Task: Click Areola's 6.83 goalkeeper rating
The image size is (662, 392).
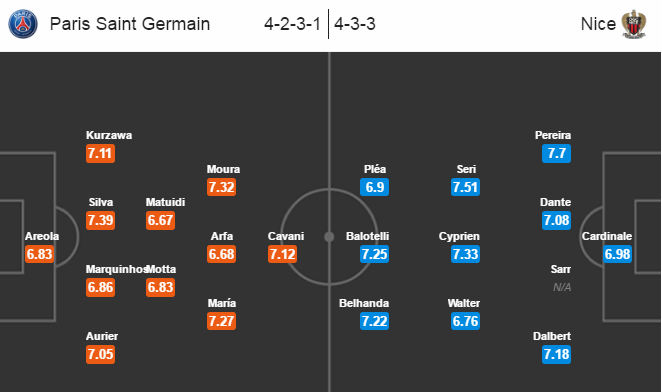Action: [39, 254]
